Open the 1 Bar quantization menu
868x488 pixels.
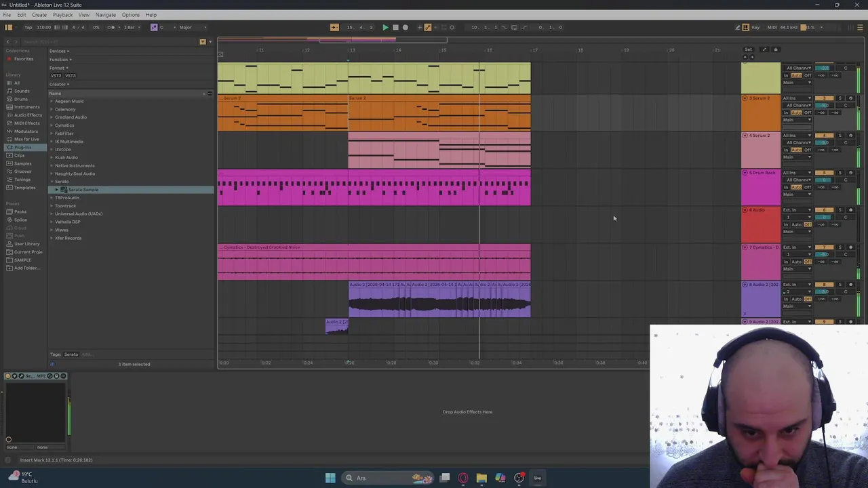tap(132, 27)
